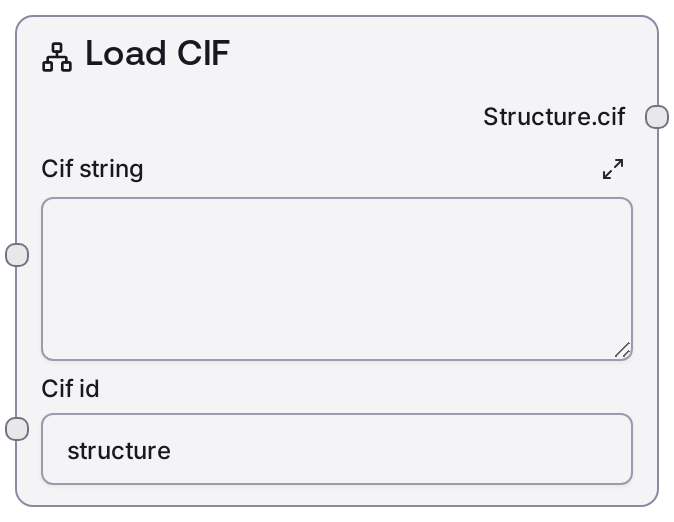
Task: Click the Cif string input port circle
Action: (17, 255)
